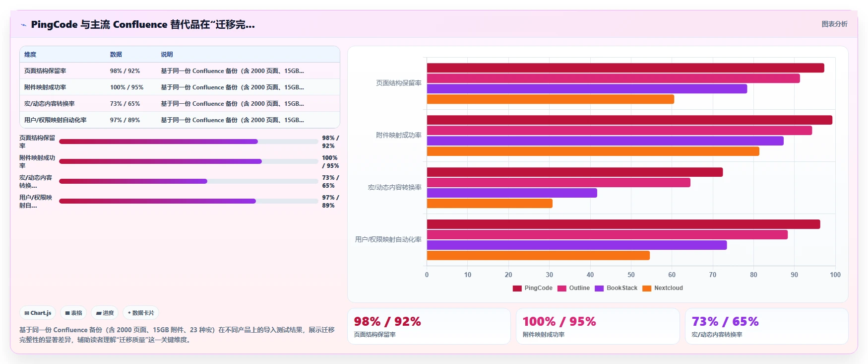The width and height of the screenshot is (868, 364).
Task: Click the "97% / 89%" value beside the progress bar
Action: coord(330,202)
